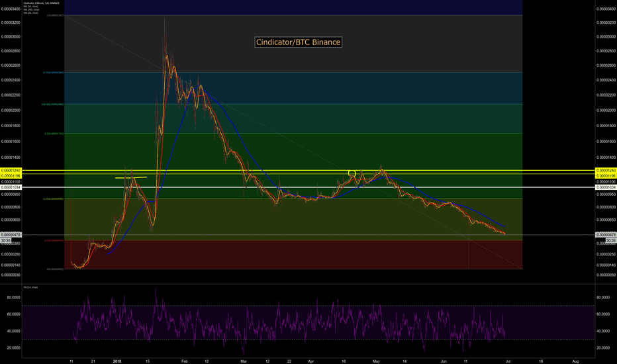This screenshot has height=364, width=617.
Task: Click the 0.618 Fibonacci level label
Action: click(x=53, y=105)
